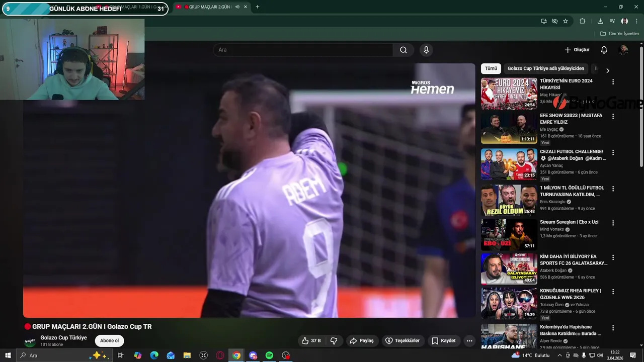The image size is (644, 362).
Task: Mute the tab via speaker icon
Action: [237, 7]
